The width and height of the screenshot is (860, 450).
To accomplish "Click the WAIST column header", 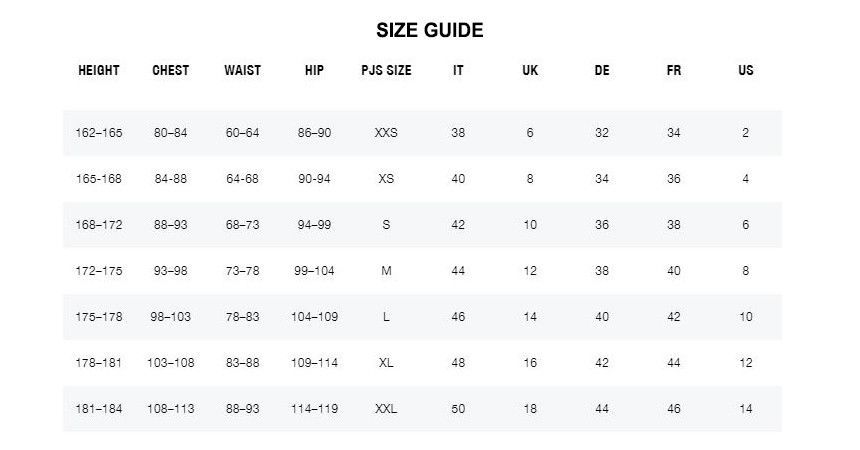I will pos(243,71).
